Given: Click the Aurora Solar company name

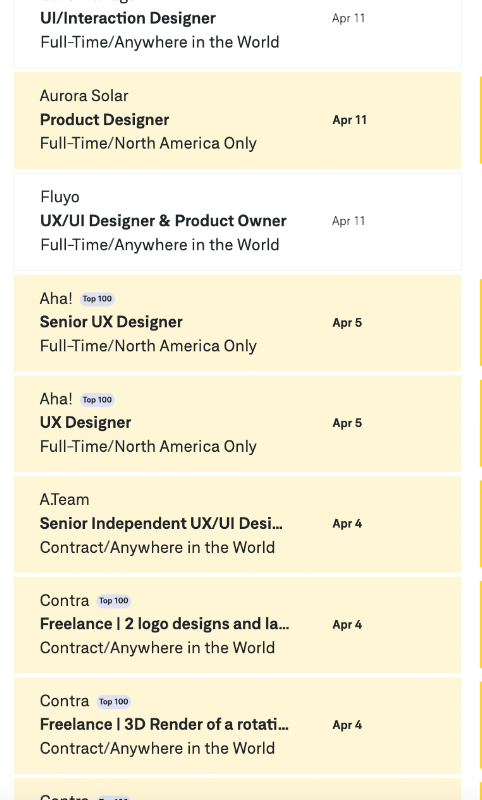Looking at the screenshot, I should pyautogui.click(x=84, y=96).
